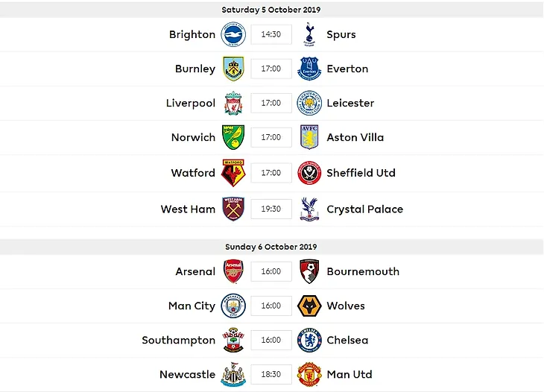Select the Chelsea lion badge
Viewport: 544px width, 392px height.
pyautogui.click(x=309, y=340)
